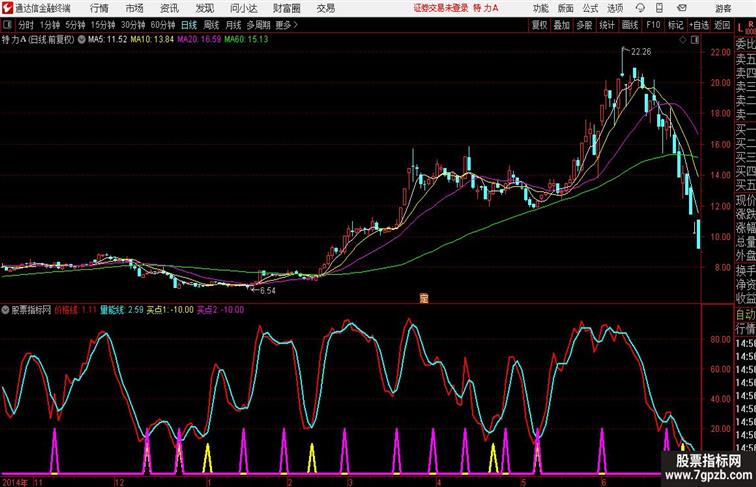Open the 财富圈 menu
756x487 pixels.
(x=287, y=8)
